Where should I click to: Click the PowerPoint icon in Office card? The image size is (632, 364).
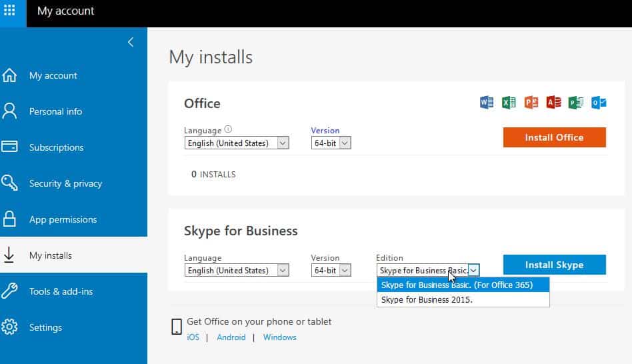pos(531,103)
